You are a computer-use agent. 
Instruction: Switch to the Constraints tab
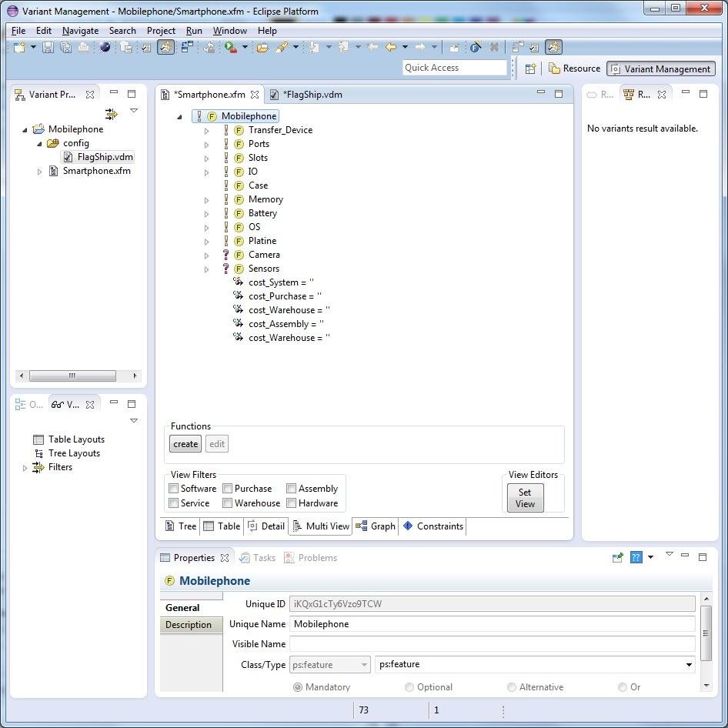click(x=433, y=526)
